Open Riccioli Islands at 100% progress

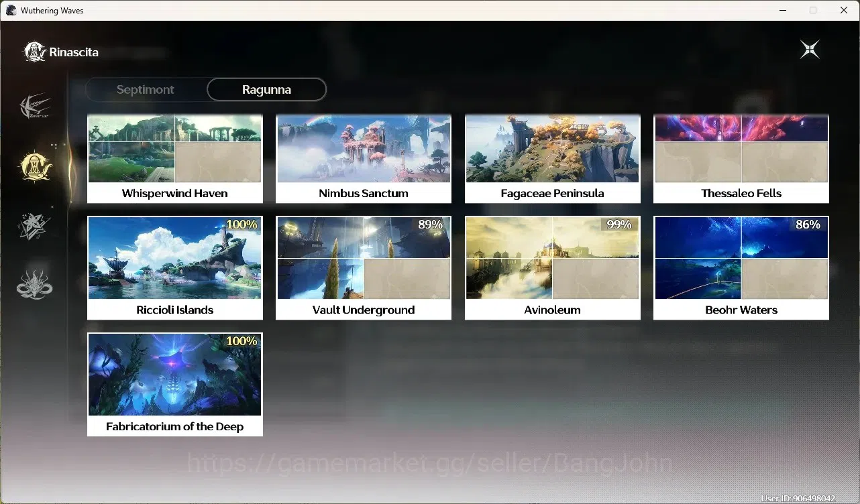[175, 268]
